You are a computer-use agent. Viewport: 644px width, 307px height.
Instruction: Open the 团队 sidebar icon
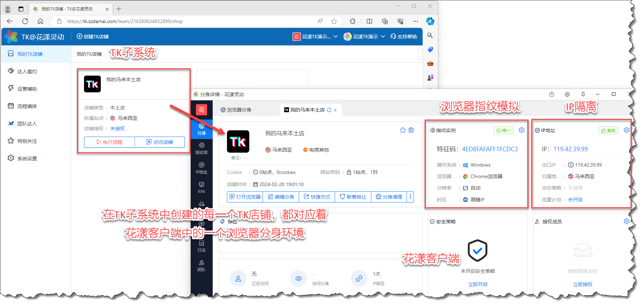[202, 265]
